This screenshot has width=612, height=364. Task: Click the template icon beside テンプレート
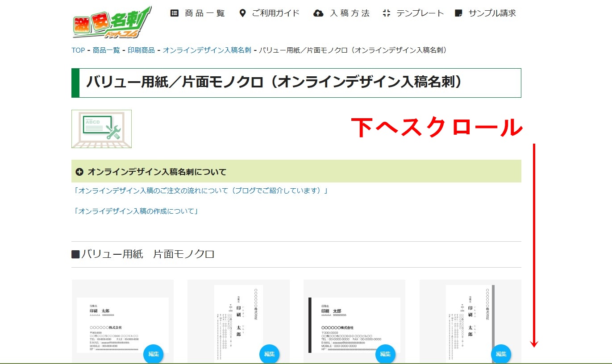pyautogui.click(x=387, y=13)
